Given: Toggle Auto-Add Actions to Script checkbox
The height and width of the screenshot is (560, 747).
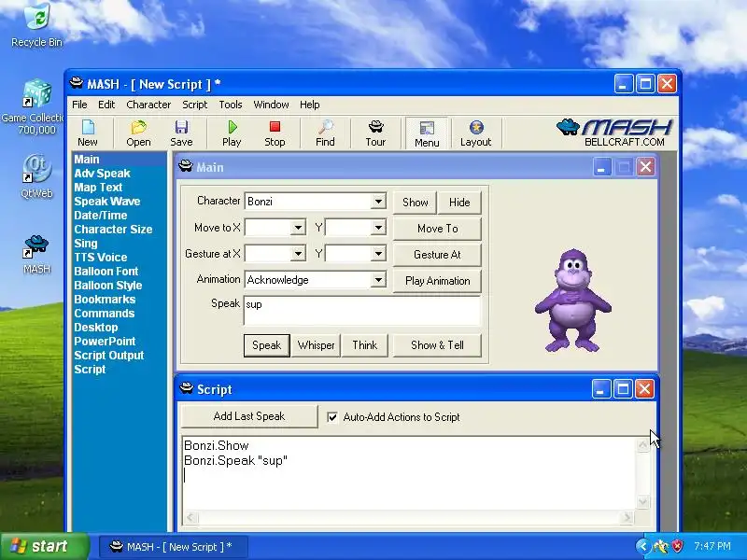Looking at the screenshot, I should [x=332, y=417].
